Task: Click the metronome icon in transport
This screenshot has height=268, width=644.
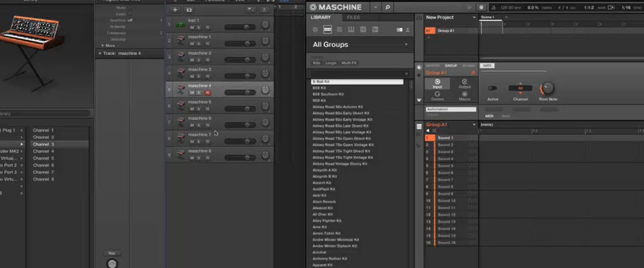Action: tap(493, 7)
